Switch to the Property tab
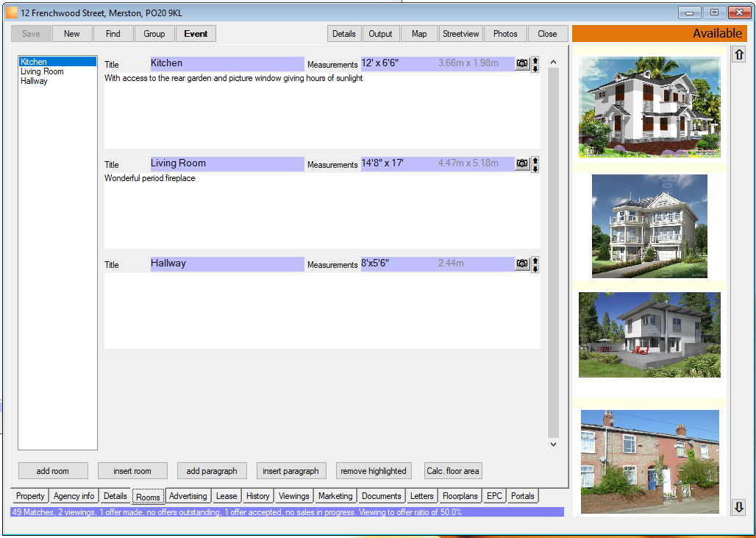Viewport: 756px width, 538px height. pyautogui.click(x=30, y=496)
